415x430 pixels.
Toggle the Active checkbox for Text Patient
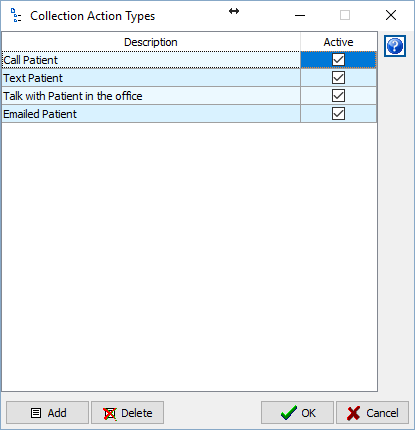[x=338, y=78]
